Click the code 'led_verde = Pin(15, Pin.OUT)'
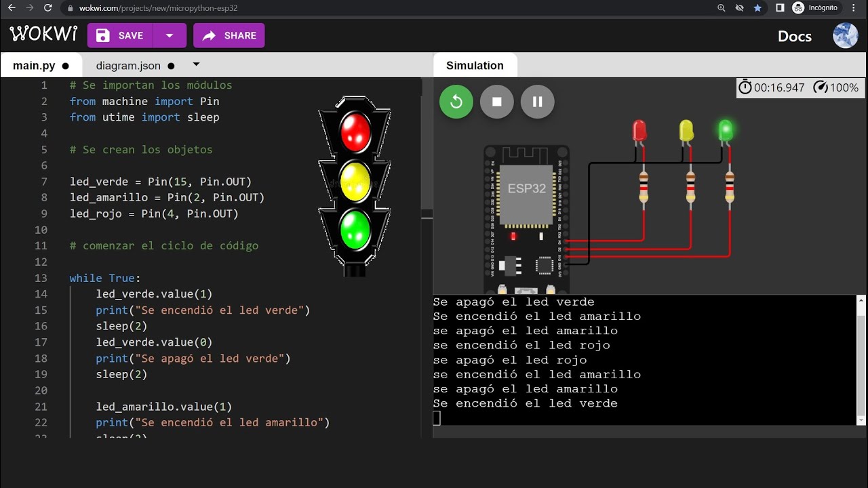This screenshot has width=868, height=488. tap(161, 182)
